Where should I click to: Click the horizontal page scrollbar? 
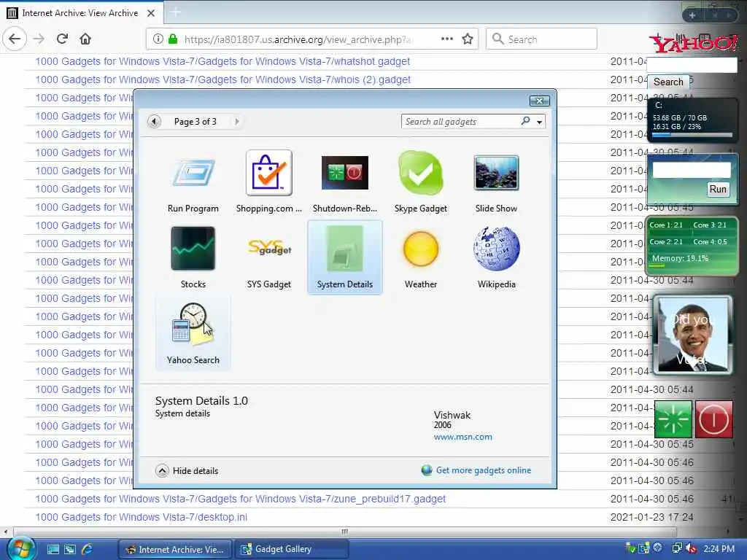pyautogui.click(x=344, y=532)
